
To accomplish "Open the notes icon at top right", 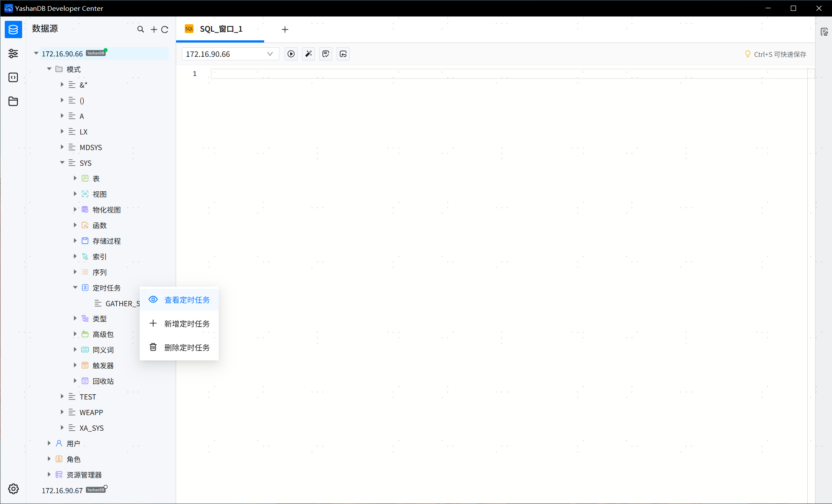I will (x=824, y=32).
